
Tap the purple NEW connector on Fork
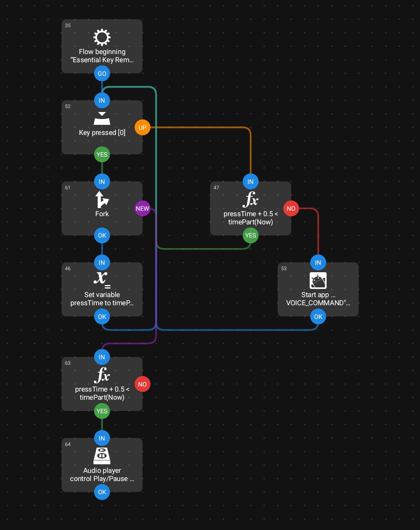142,208
